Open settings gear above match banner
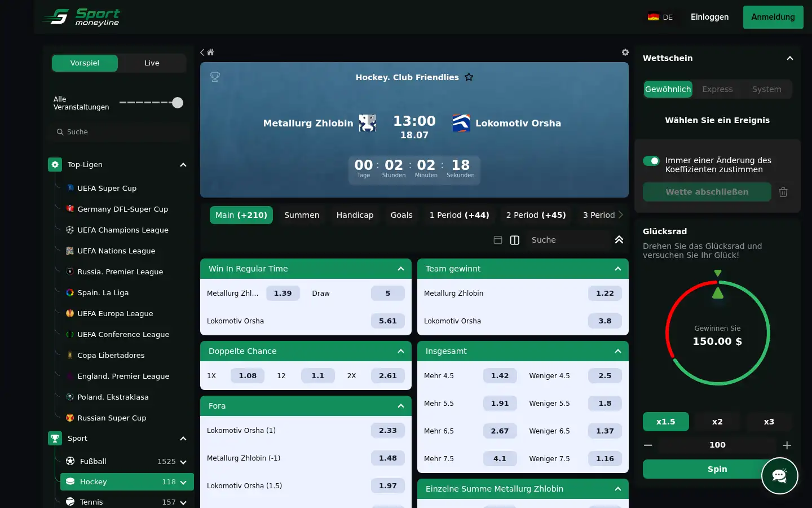Image resolution: width=812 pixels, height=508 pixels. tap(625, 52)
